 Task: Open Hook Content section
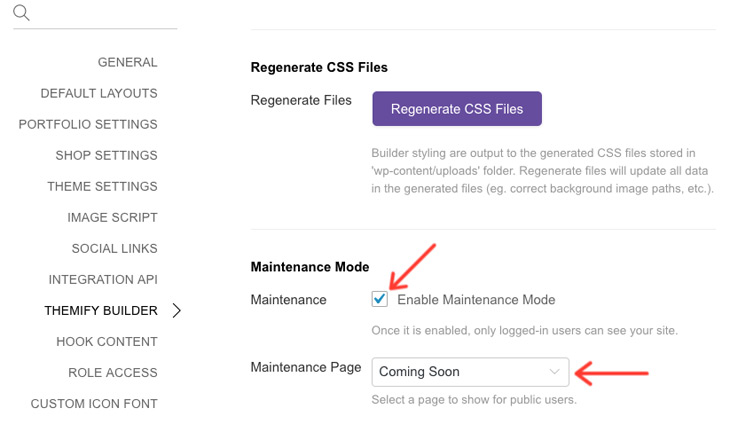click(107, 342)
